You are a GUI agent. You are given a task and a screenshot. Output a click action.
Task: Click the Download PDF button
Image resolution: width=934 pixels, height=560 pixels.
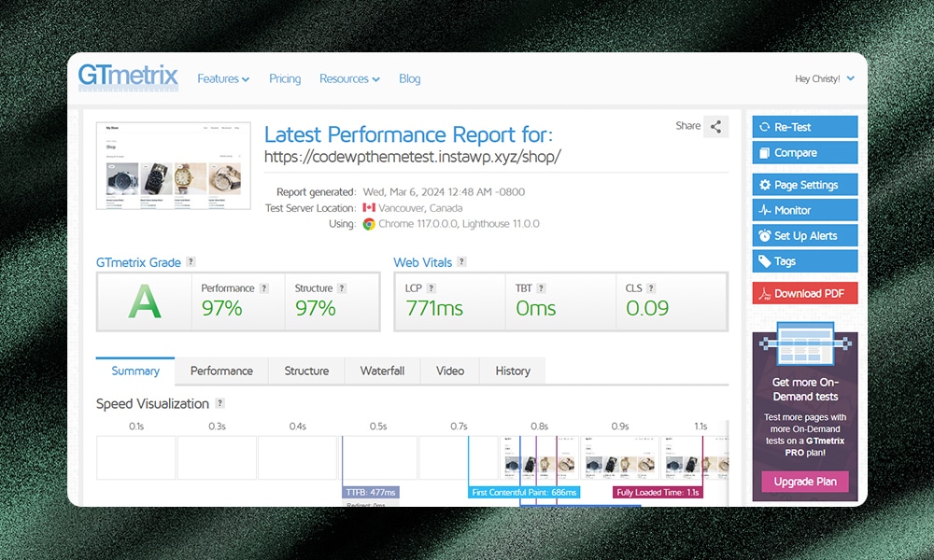point(804,293)
